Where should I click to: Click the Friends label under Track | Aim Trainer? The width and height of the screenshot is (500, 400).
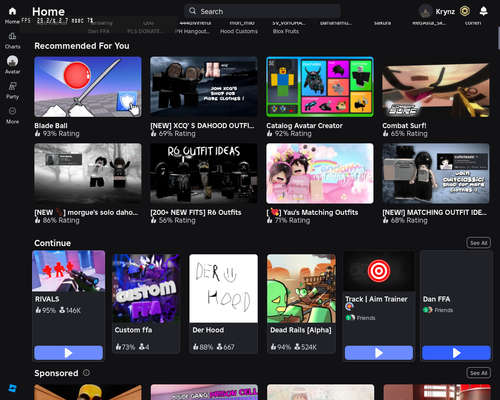coord(366,318)
